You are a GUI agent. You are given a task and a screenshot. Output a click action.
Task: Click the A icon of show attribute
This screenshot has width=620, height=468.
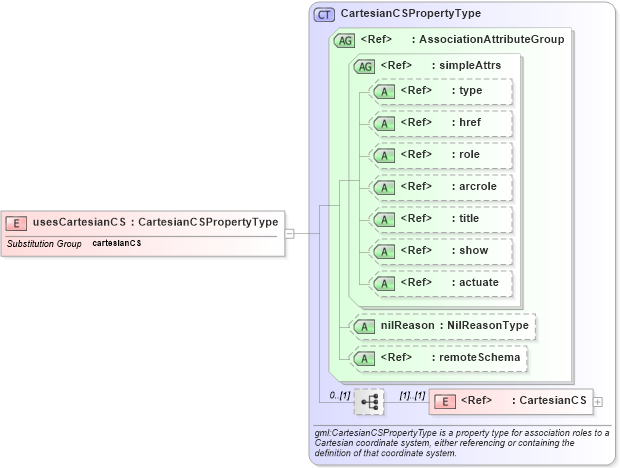coord(384,252)
